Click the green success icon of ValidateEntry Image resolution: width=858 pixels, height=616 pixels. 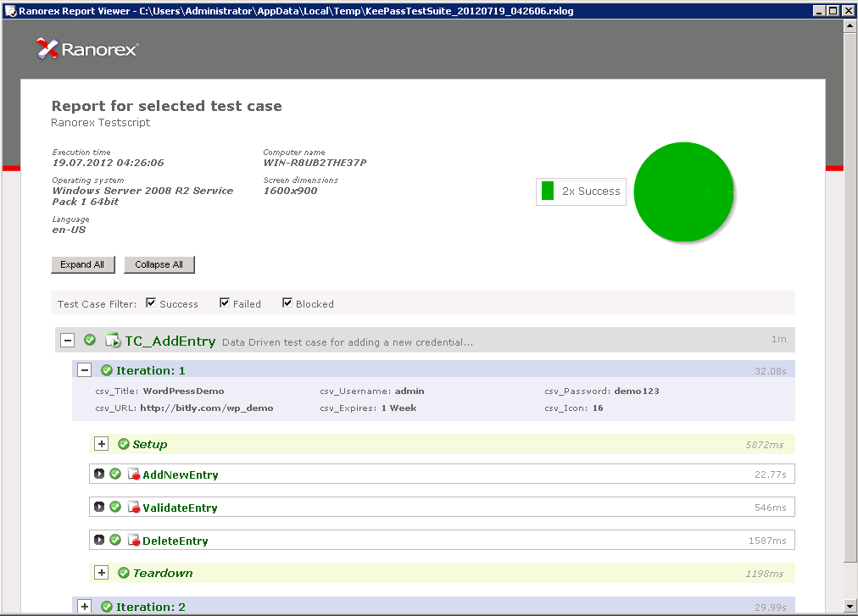(x=115, y=507)
